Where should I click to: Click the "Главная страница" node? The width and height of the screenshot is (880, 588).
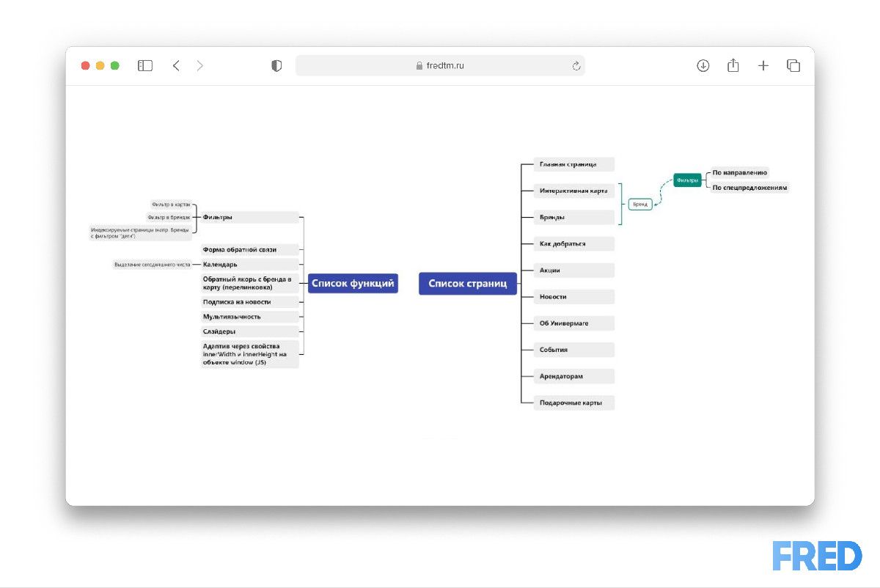click(x=575, y=164)
